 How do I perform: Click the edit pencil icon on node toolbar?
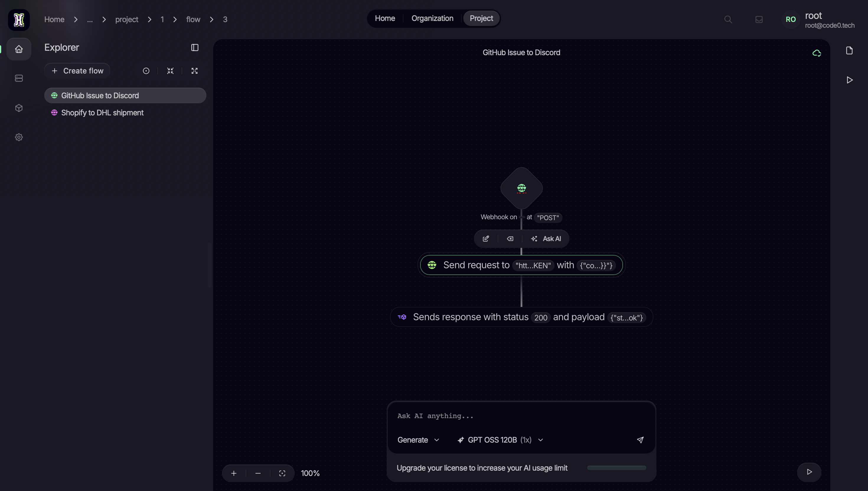pyautogui.click(x=486, y=239)
